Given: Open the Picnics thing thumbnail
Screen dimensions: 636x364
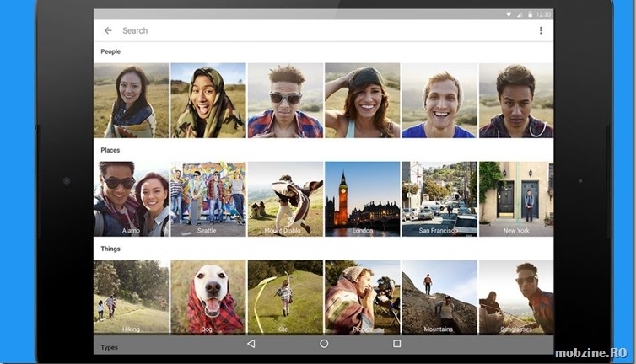Looking at the screenshot, I should pos(362,297).
